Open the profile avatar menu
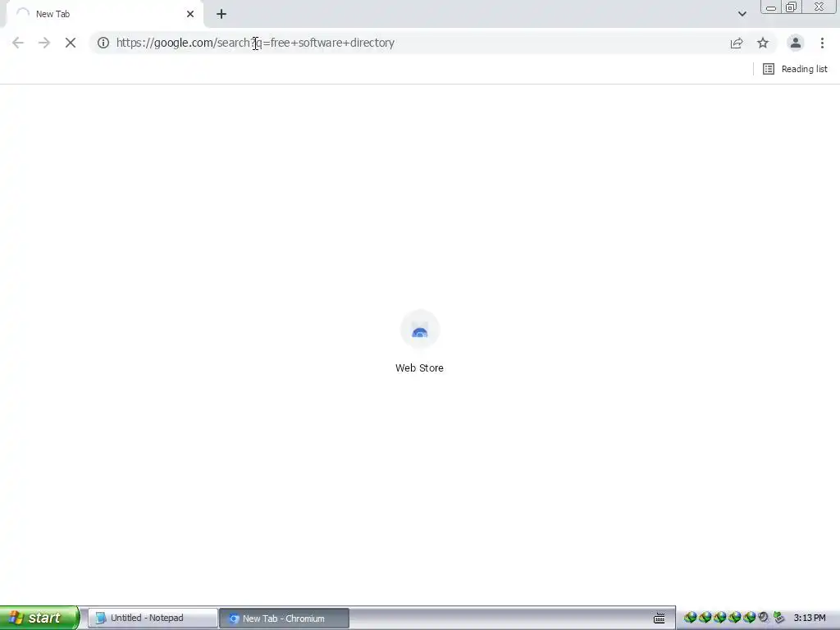 [x=796, y=43]
